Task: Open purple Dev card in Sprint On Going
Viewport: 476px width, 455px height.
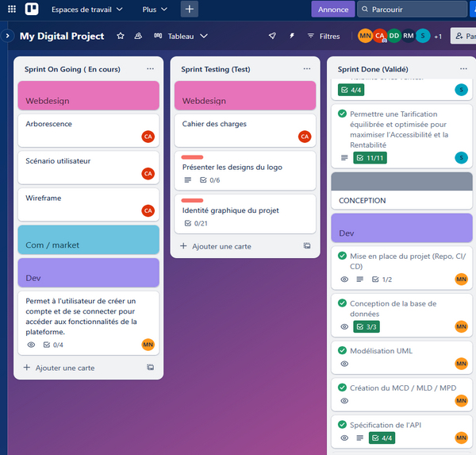Action: point(88,272)
